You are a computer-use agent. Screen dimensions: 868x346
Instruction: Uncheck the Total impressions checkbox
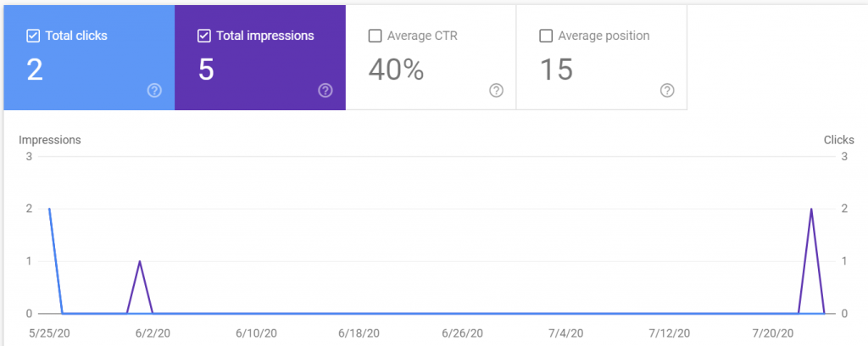(203, 36)
